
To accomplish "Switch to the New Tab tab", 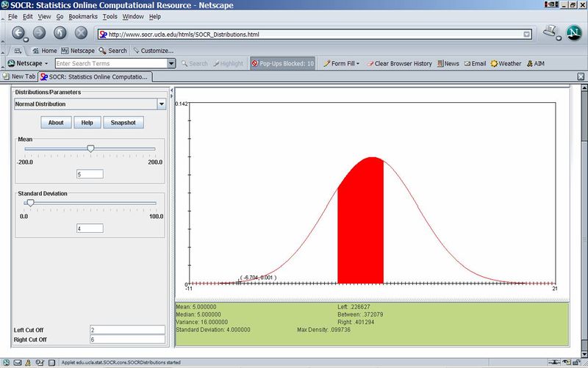I will [x=19, y=76].
